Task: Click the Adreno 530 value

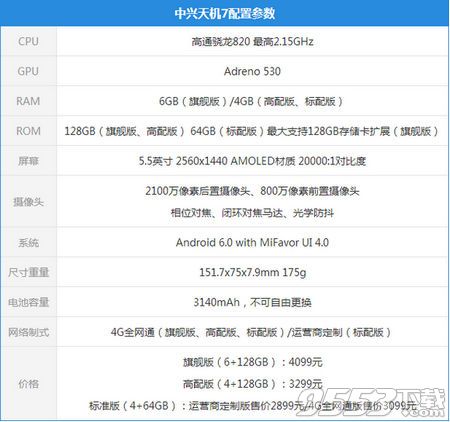Action: (x=252, y=71)
